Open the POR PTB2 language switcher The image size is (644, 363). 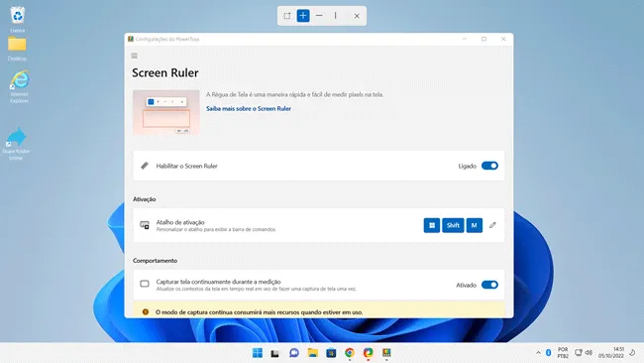click(x=563, y=353)
